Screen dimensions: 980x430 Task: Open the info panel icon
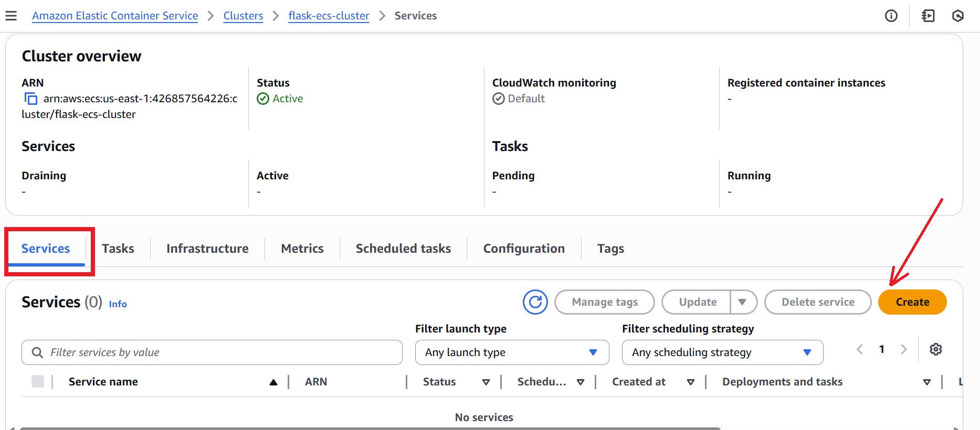pyautogui.click(x=891, y=16)
